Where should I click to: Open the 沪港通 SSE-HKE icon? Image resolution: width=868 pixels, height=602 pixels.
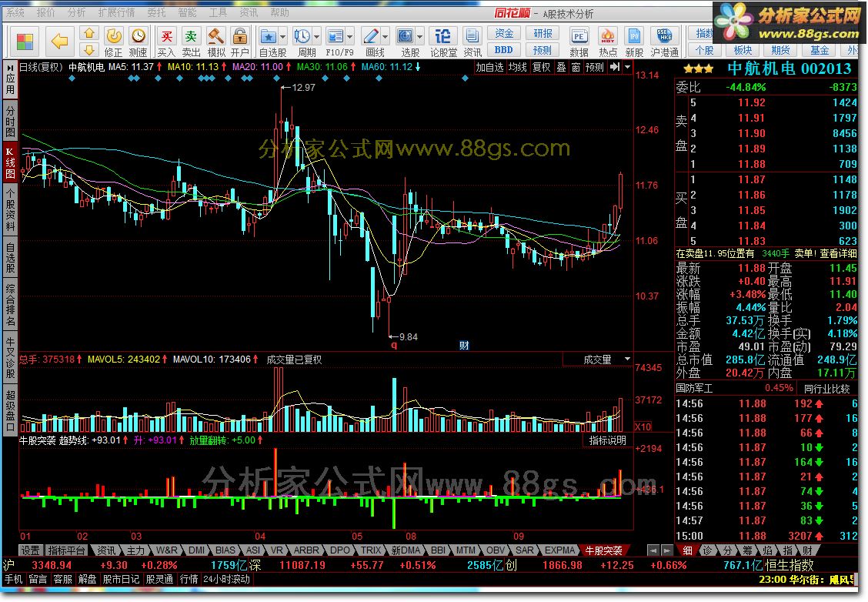tap(665, 42)
